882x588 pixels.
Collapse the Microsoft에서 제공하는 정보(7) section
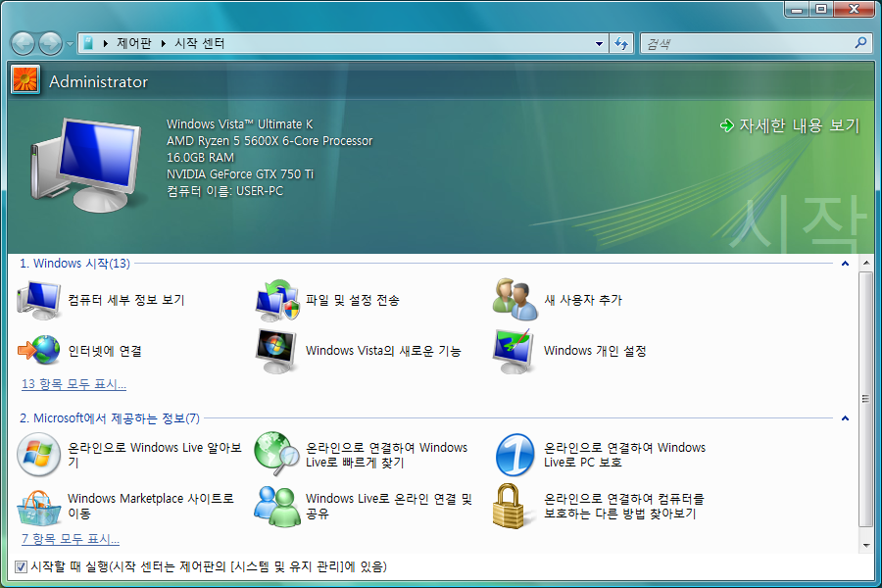point(845,418)
